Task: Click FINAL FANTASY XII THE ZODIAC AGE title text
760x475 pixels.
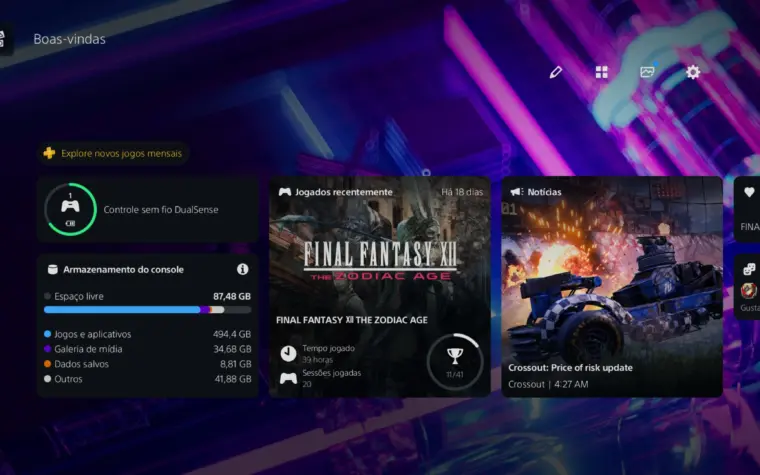Action: (x=352, y=320)
